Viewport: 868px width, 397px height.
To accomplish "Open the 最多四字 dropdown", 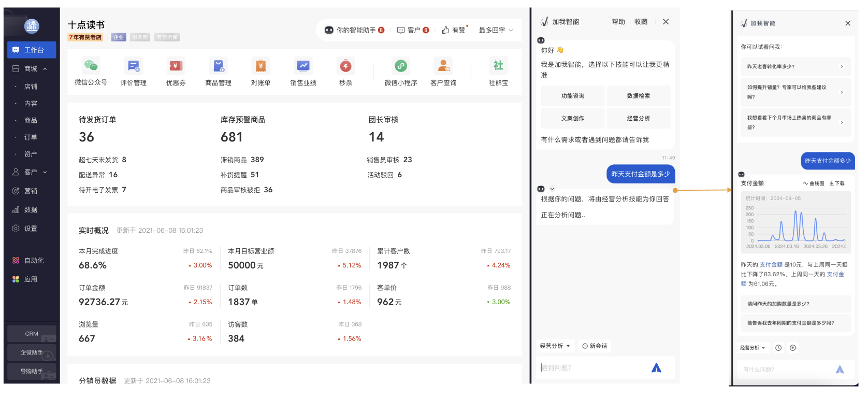I will click(x=496, y=30).
